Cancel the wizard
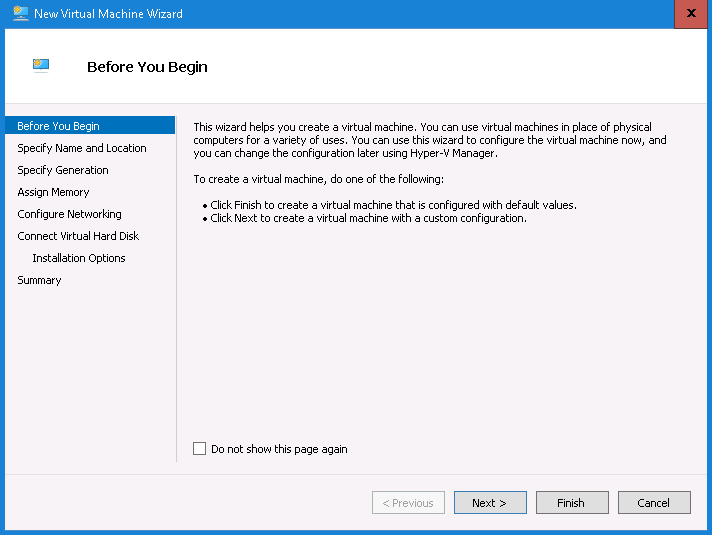This screenshot has height=535, width=712. pyautogui.click(x=654, y=503)
